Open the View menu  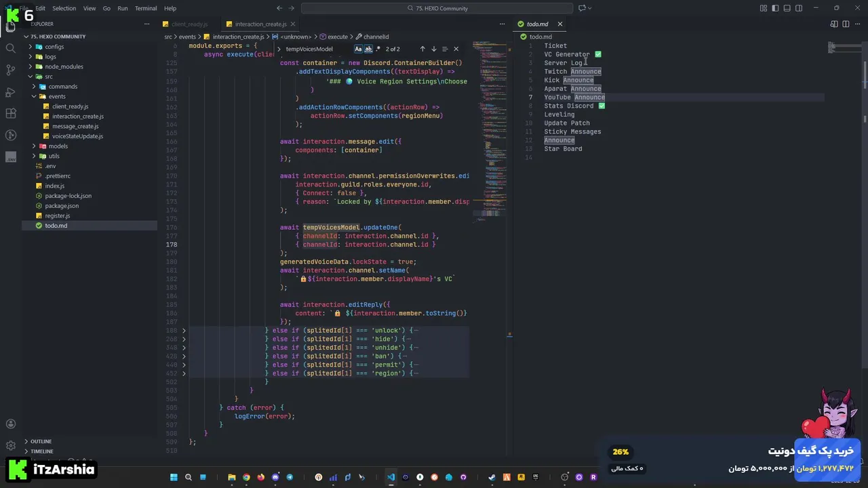click(x=90, y=8)
